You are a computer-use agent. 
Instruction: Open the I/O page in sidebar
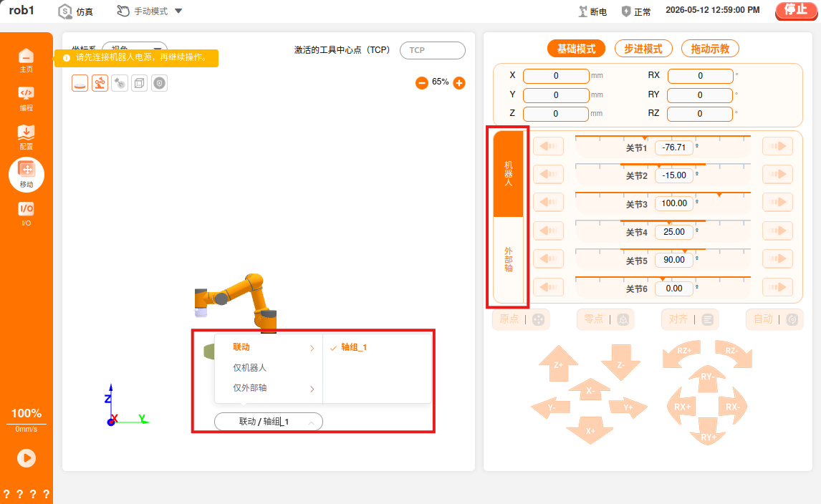tap(27, 213)
